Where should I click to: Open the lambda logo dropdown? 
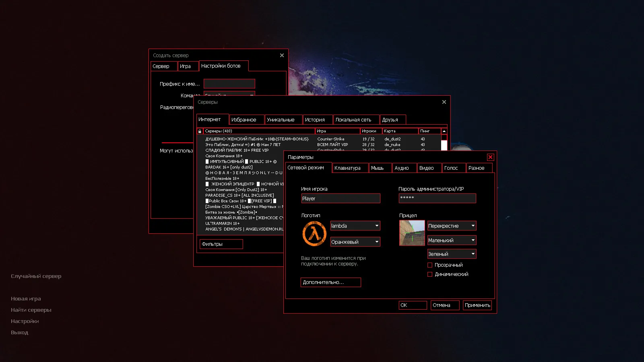(x=355, y=226)
